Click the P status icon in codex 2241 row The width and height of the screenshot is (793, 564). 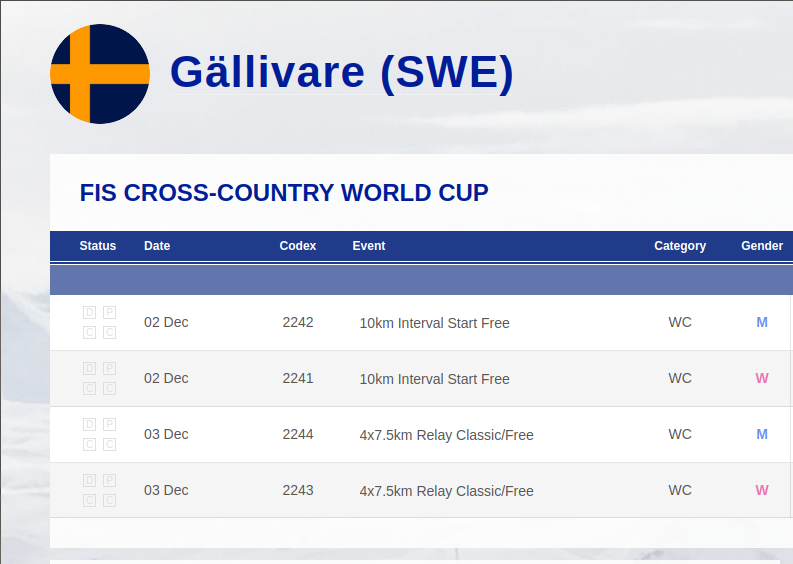[110, 369]
